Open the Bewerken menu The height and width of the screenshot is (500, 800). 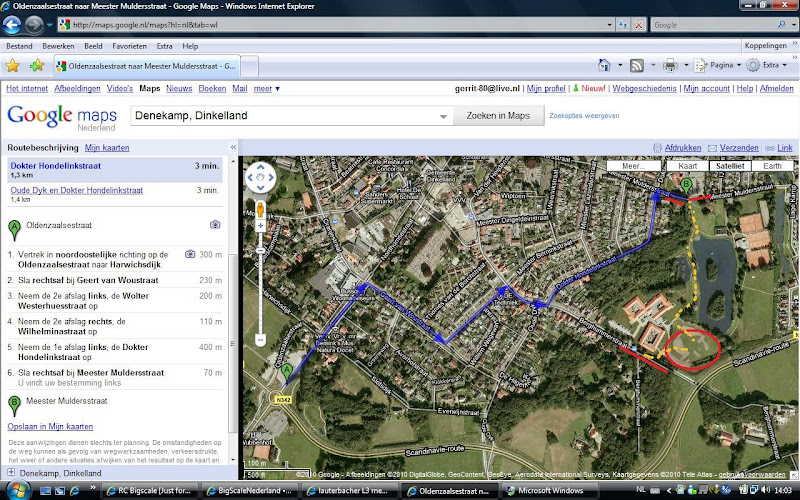58,46
